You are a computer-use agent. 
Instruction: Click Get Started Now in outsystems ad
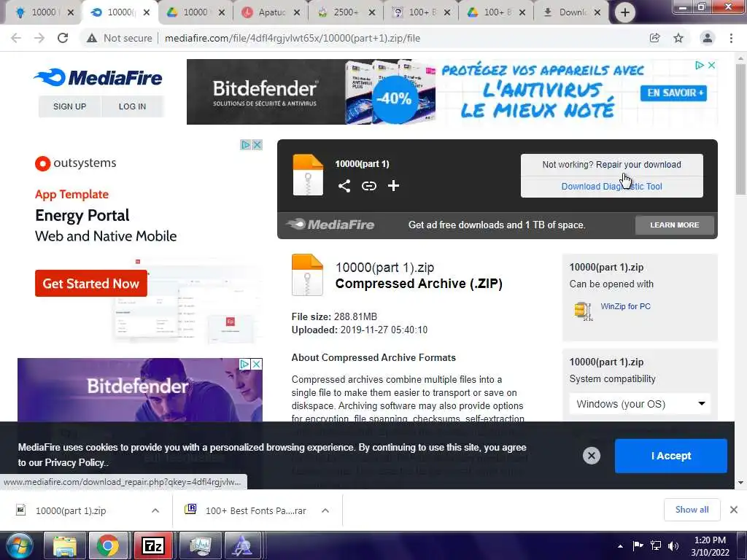tap(91, 284)
